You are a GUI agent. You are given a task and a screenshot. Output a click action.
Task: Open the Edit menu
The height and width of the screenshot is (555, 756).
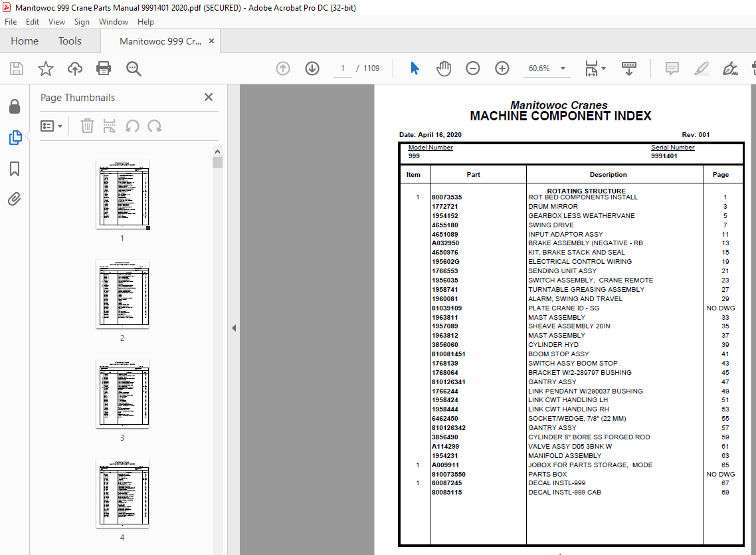coord(33,22)
